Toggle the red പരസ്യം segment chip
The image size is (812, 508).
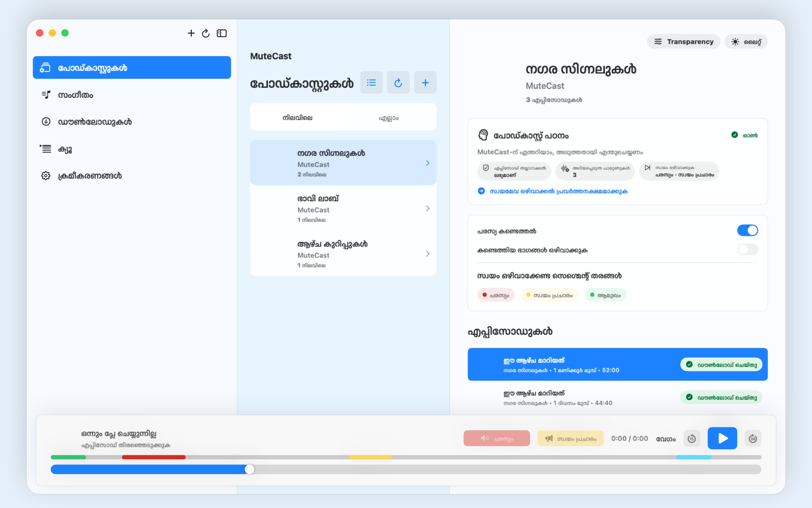pos(496,295)
